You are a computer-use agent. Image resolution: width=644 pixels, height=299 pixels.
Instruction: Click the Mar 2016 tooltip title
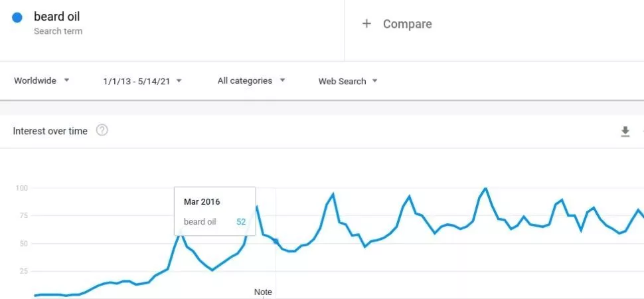tap(202, 201)
